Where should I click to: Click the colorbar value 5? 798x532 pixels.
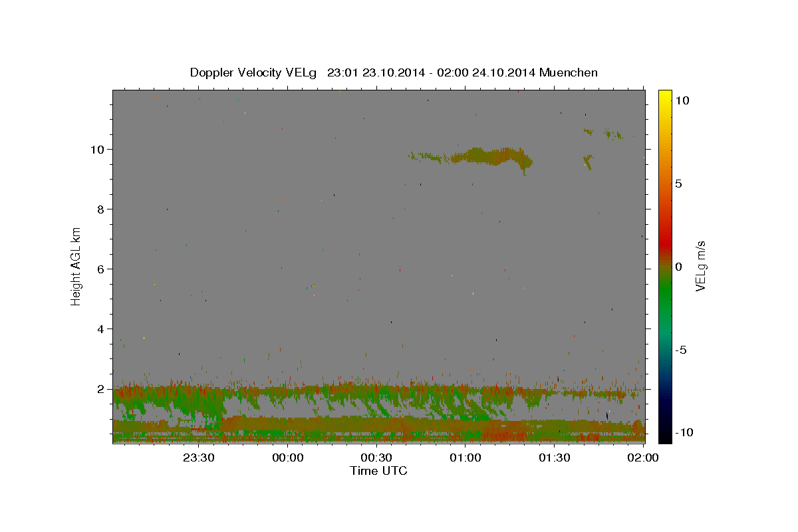click(679, 184)
